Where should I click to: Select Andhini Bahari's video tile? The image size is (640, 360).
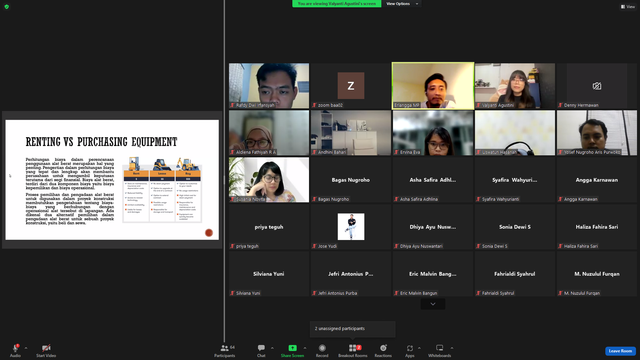pyautogui.click(x=351, y=133)
